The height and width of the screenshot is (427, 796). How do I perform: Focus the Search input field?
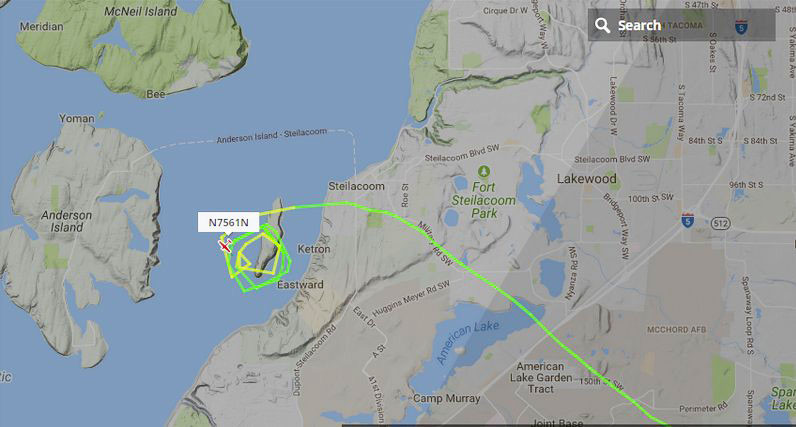coord(681,25)
